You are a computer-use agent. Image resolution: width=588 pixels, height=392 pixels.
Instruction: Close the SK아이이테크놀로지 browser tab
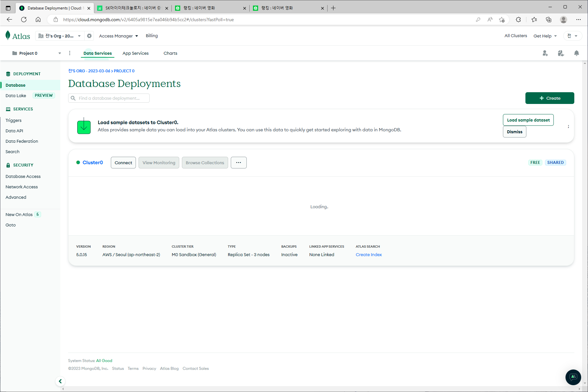[167, 8]
